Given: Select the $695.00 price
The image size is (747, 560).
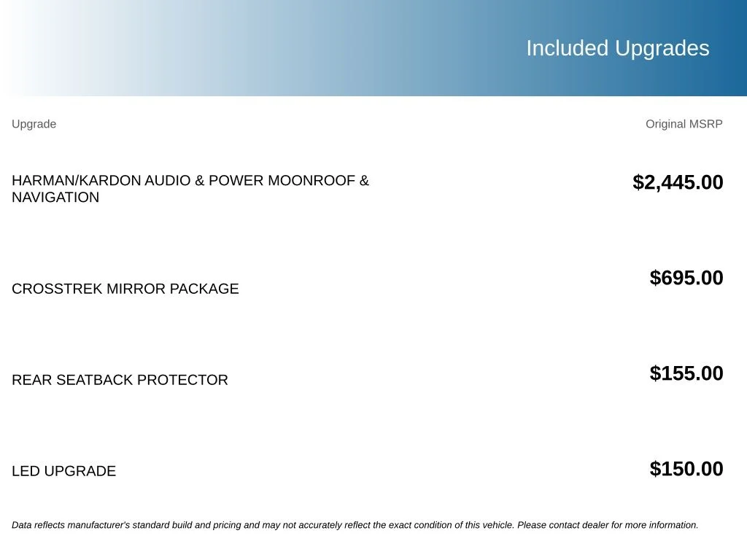Looking at the screenshot, I should [686, 278].
